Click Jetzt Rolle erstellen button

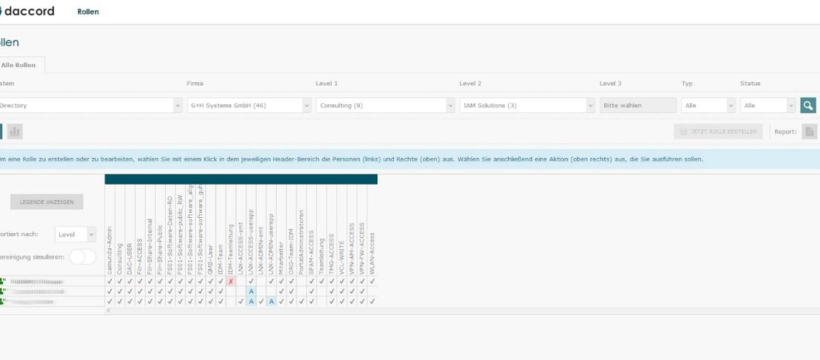[718, 132]
